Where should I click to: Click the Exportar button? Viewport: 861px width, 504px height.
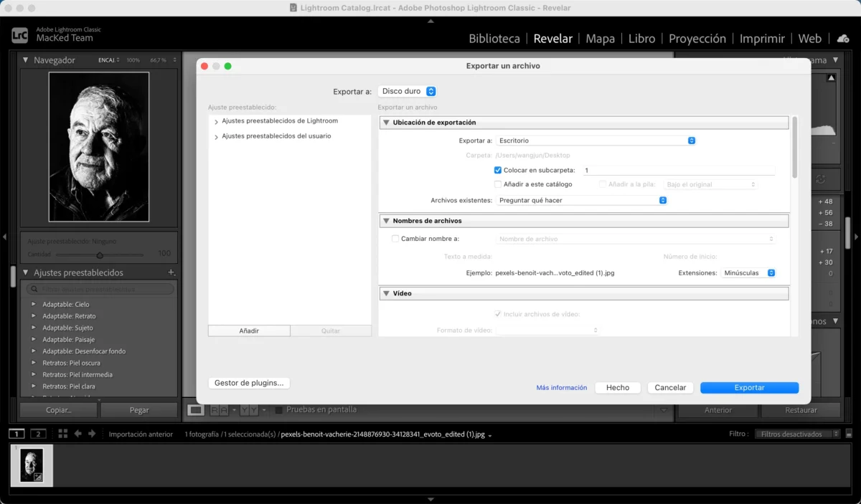749,387
